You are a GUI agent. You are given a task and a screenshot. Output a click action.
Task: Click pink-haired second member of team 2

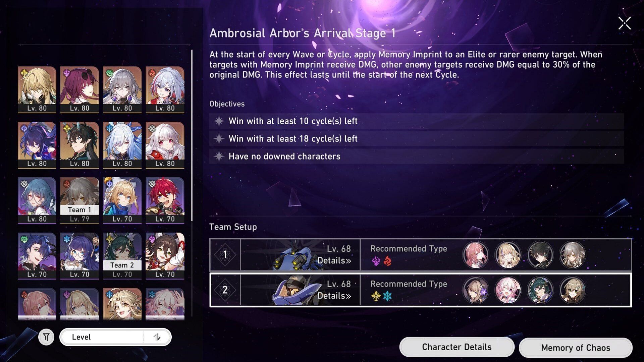coord(508,290)
